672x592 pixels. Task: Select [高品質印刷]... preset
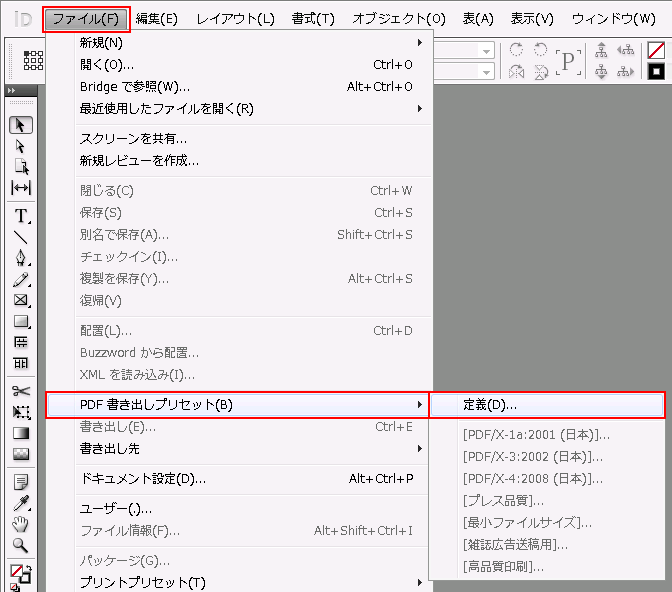pos(547,567)
